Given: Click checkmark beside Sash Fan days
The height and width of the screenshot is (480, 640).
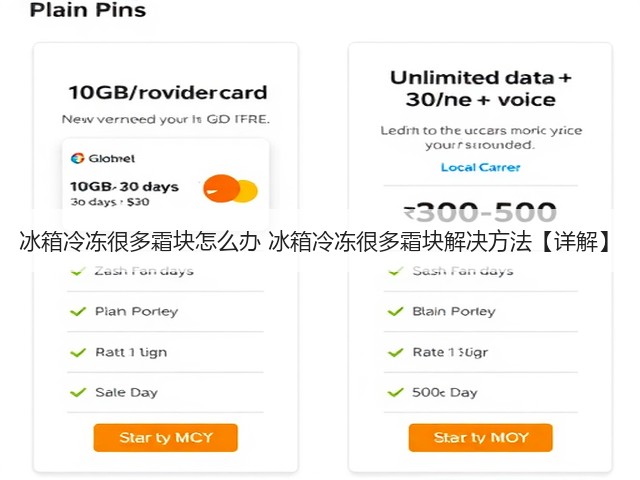Looking at the screenshot, I should 395,271.
